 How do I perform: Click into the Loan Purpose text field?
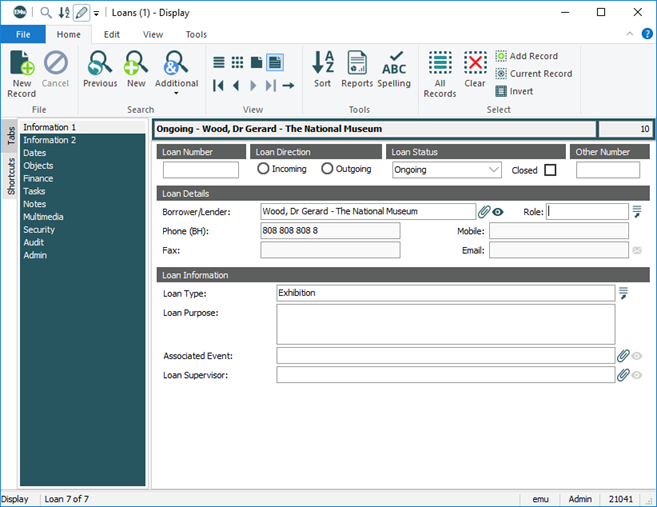coord(445,324)
